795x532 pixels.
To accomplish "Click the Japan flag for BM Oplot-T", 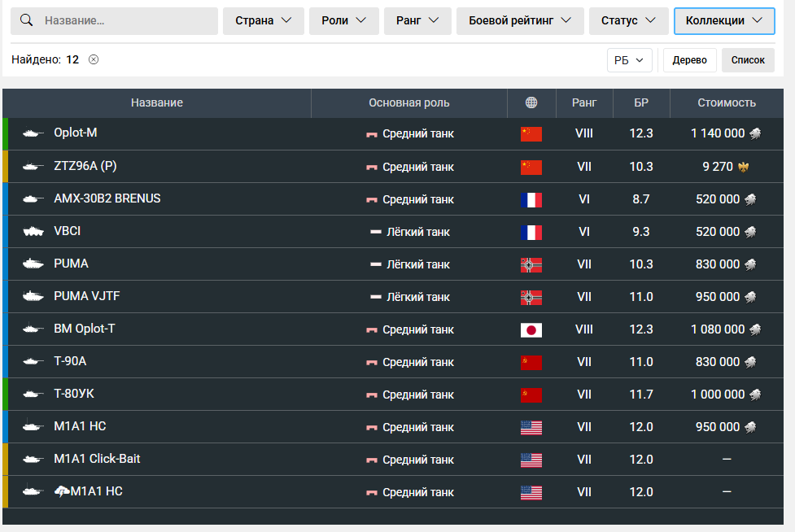I will pos(531,329).
